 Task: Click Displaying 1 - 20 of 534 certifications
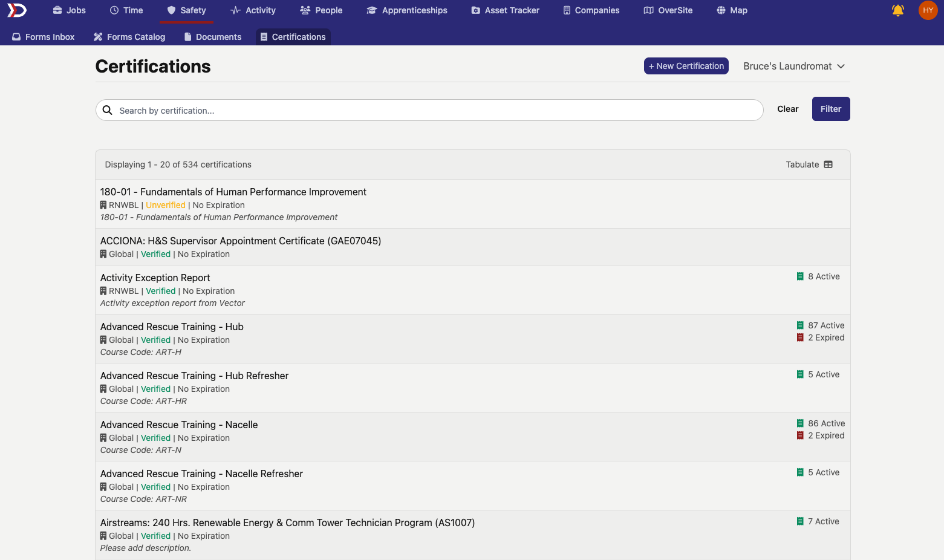178,164
